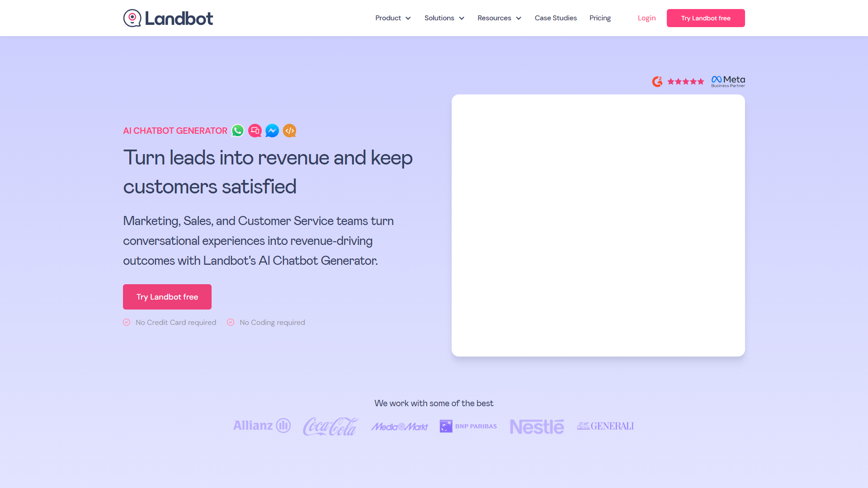Screen dimensions: 868x488
Task: Click the five-star rating next to G2
Action: (x=685, y=81)
